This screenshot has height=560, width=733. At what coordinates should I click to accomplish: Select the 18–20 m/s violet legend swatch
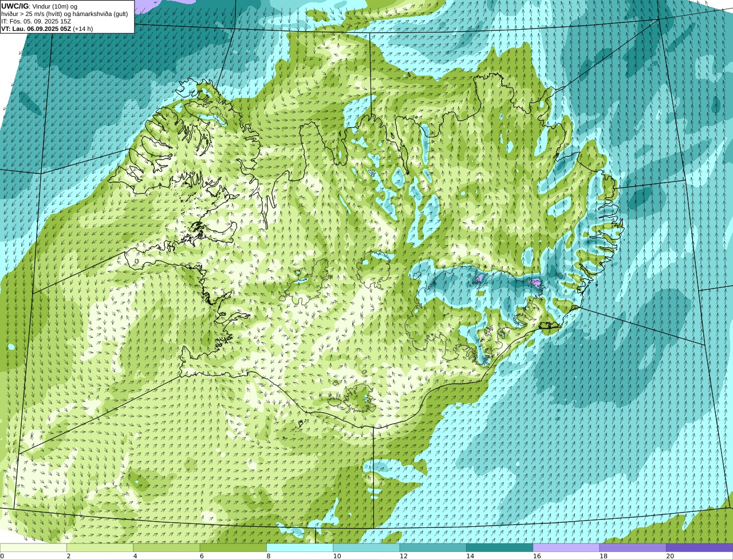(633, 547)
